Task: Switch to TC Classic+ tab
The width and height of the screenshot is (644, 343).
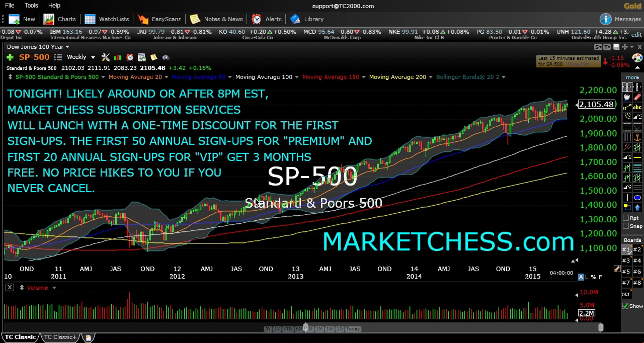Action: (x=60, y=337)
